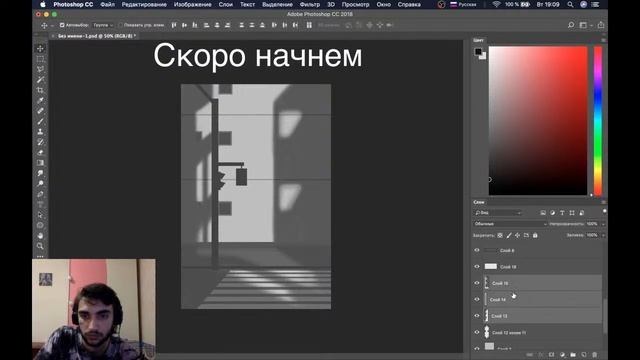The width and height of the screenshot is (640, 360).
Task: Select the Pen tool
Action: (40, 194)
